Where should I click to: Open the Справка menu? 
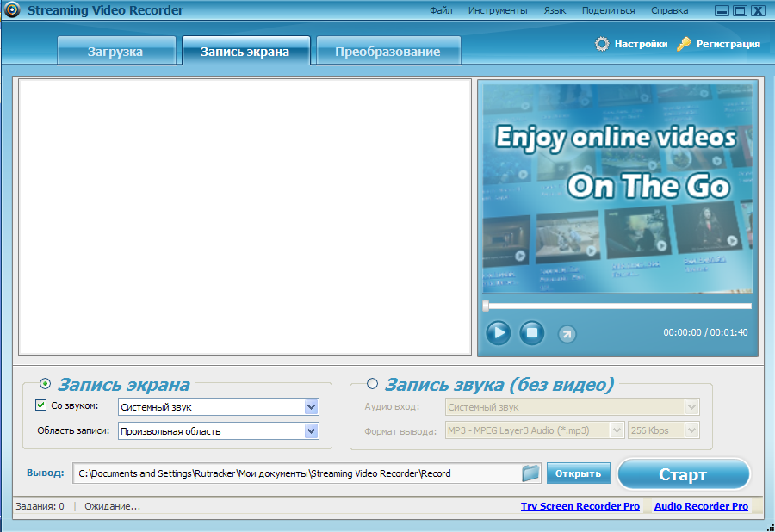click(x=669, y=10)
